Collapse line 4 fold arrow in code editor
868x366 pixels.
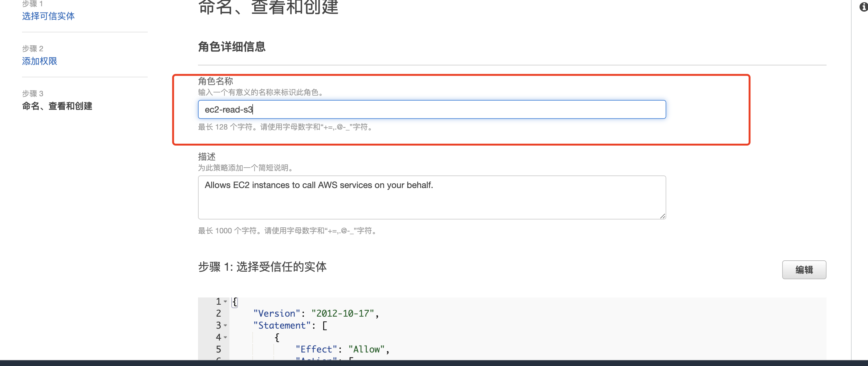225,337
